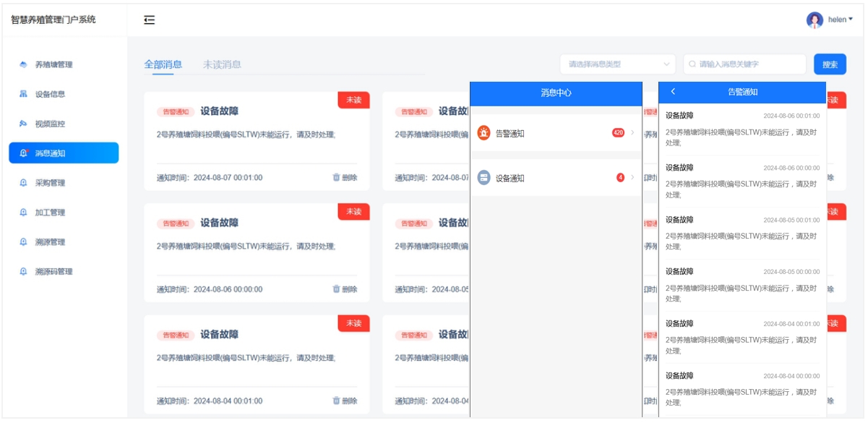This screenshot has width=868, height=423.
Task: Open the 2024-08-06 00:01:00 设备故障 alert item
Action: point(742,129)
